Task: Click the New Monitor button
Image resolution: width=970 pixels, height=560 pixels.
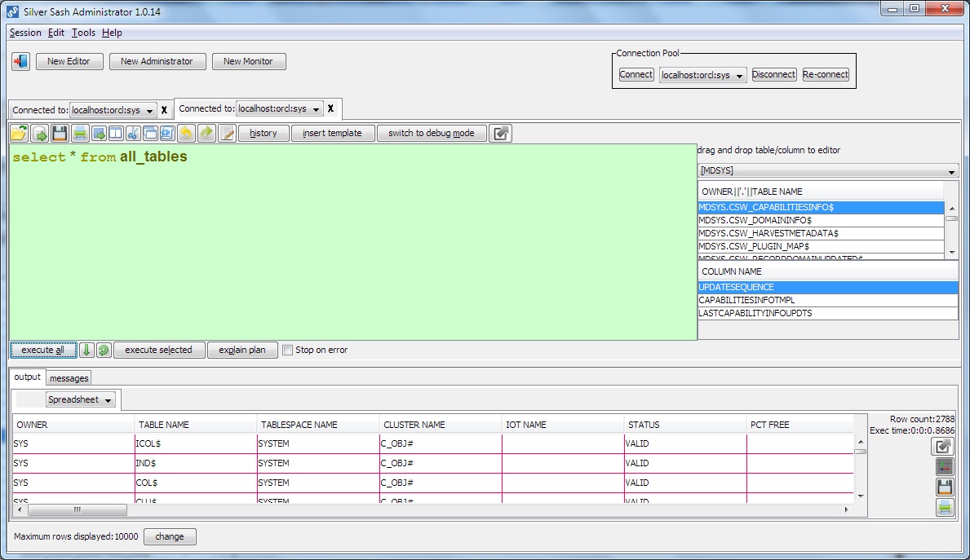Action: pyautogui.click(x=248, y=61)
